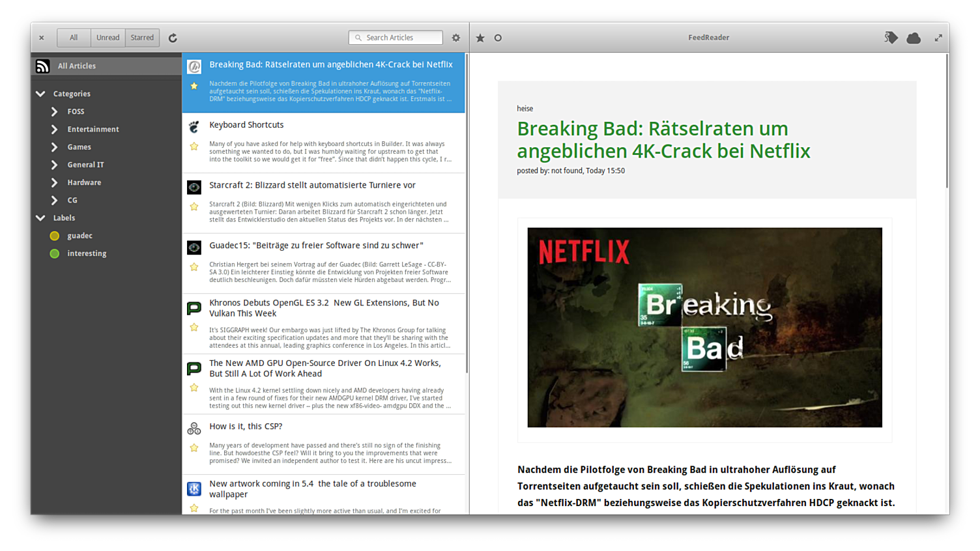Click the refresh feeds icon

[x=173, y=38]
